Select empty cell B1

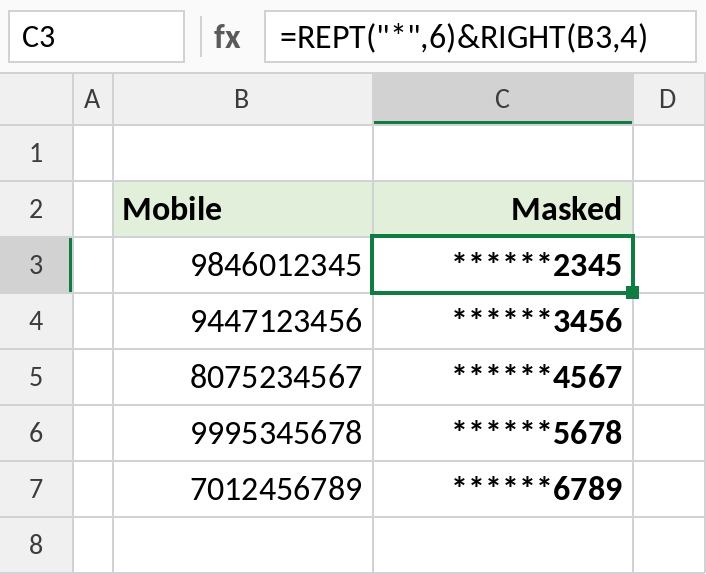click(243, 153)
